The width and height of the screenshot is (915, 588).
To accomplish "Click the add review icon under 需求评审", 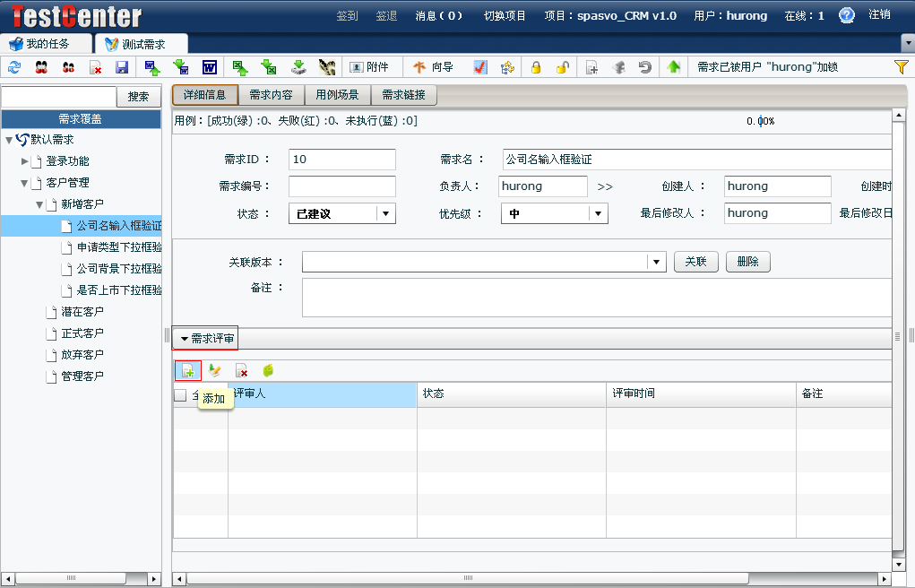I will pyautogui.click(x=188, y=370).
